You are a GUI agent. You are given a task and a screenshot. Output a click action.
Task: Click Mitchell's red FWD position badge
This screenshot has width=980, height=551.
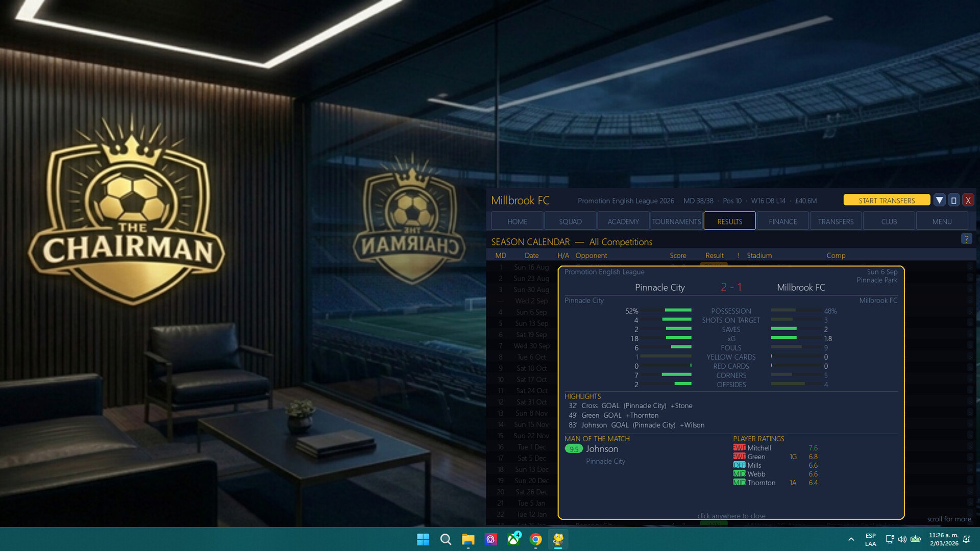point(739,448)
